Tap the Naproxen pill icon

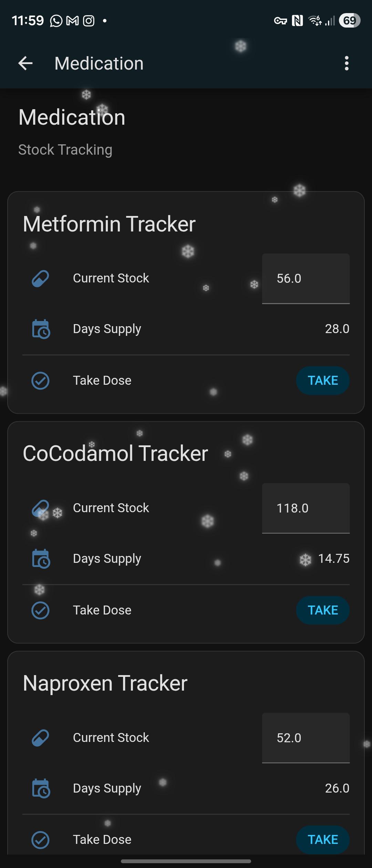tap(40, 737)
